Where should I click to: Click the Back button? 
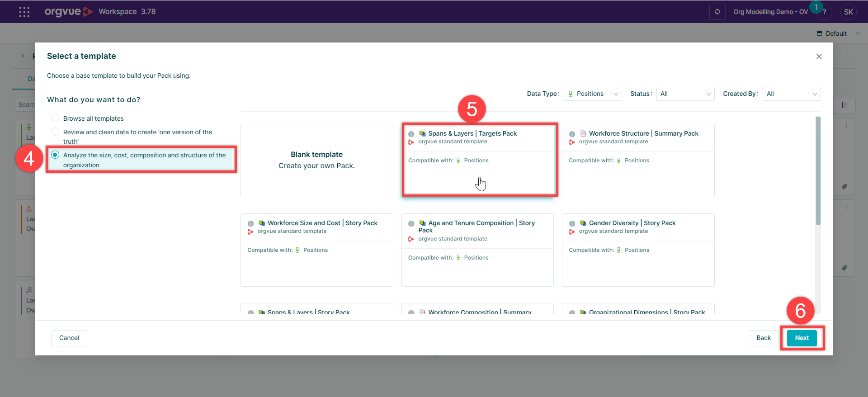[x=764, y=338]
